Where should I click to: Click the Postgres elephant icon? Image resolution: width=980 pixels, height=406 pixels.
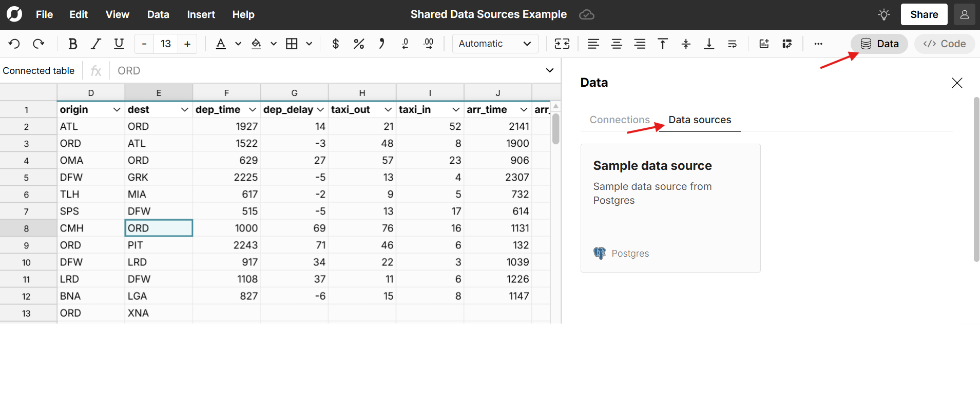point(599,253)
